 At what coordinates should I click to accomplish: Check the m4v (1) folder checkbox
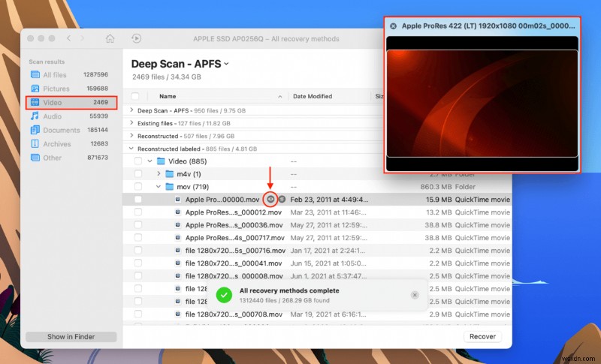tap(138, 174)
